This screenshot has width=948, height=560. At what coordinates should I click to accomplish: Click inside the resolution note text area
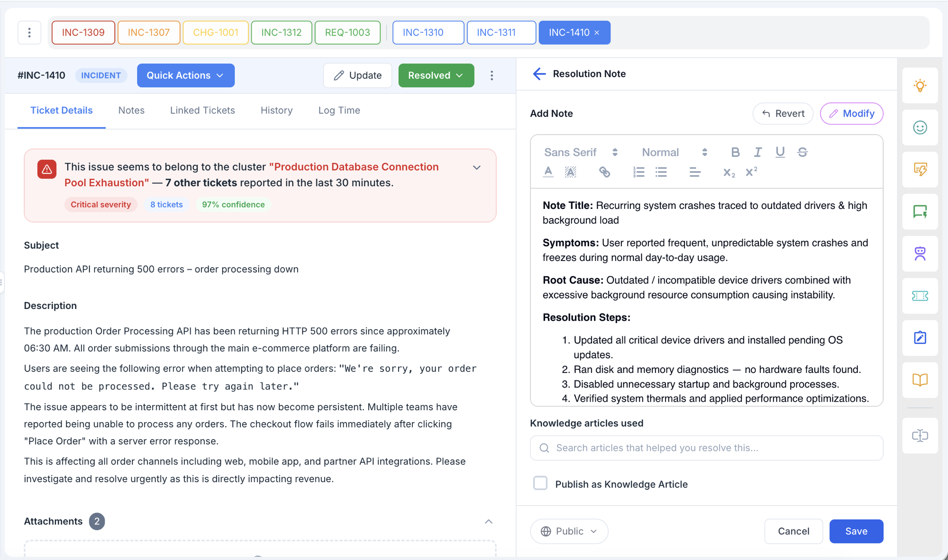point(706,297)
